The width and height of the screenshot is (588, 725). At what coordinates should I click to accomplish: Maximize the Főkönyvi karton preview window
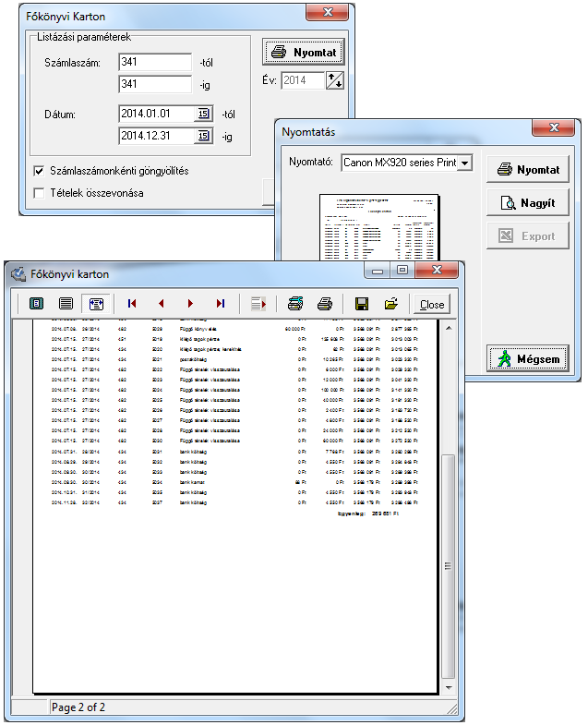402,270
